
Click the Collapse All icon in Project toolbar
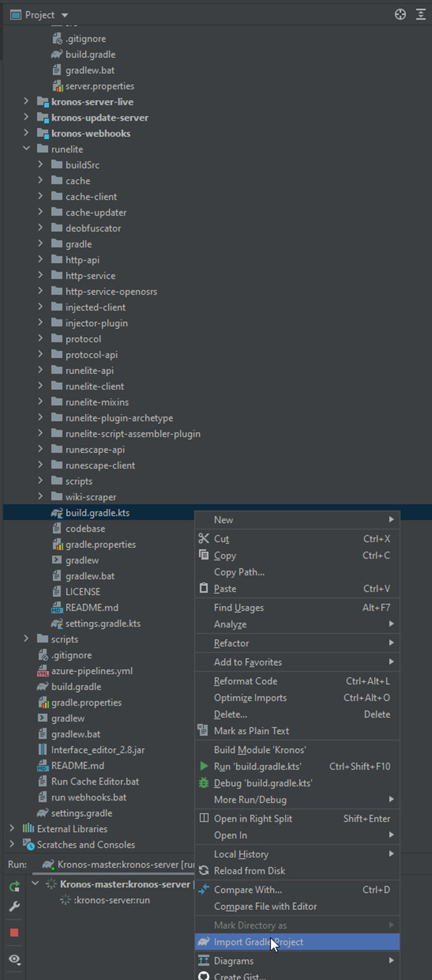(x=421, y=14)
